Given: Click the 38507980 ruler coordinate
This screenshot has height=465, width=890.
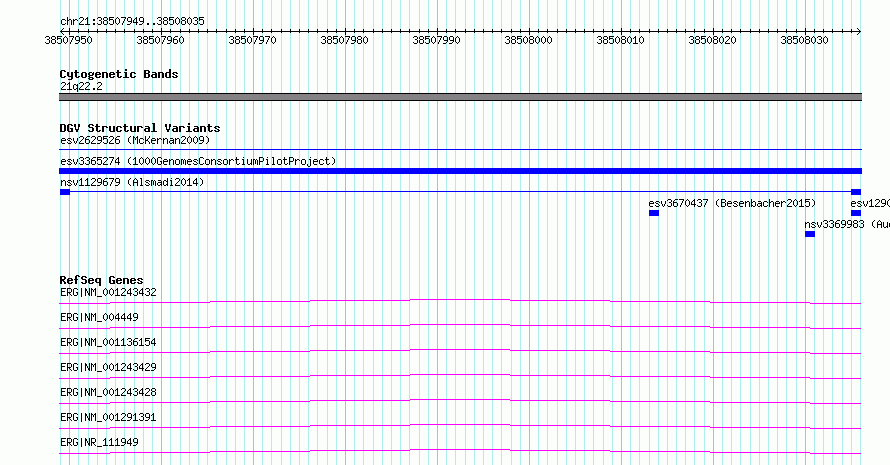Looking at the screenshot, I should (x=344, y=40).
